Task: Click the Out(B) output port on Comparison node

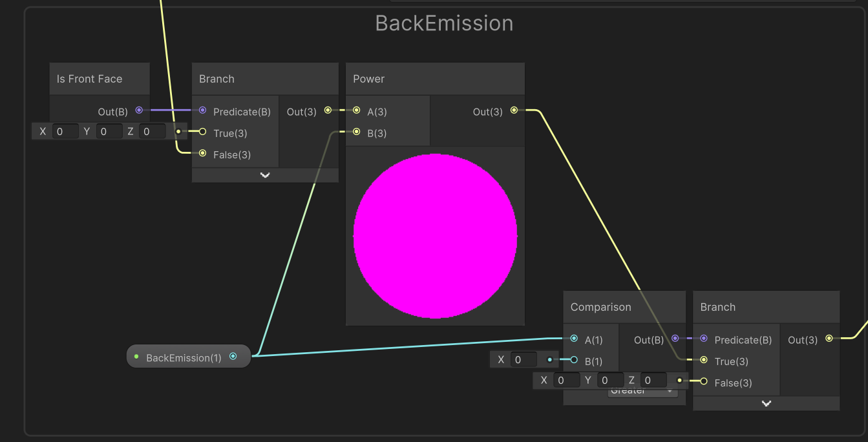Action: (x=674, y=339)
